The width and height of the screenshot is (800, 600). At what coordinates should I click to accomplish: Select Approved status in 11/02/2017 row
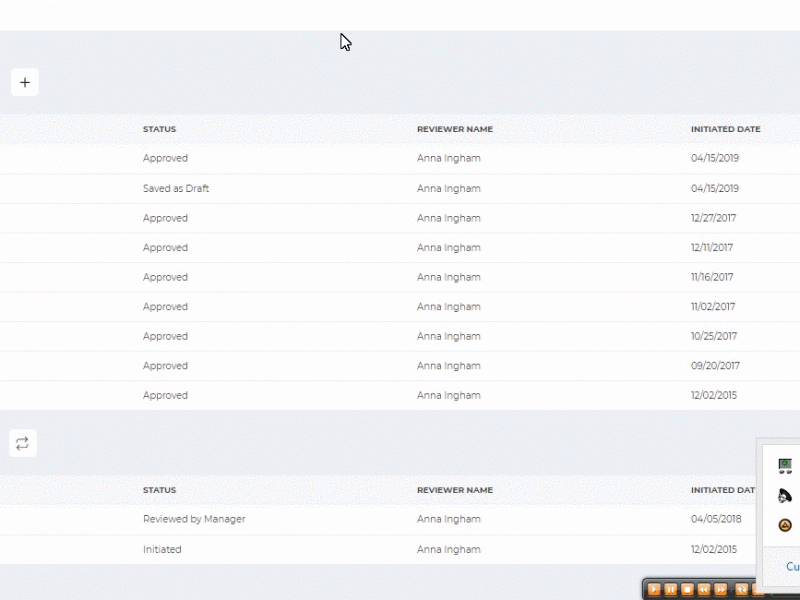[x=165, y=307]
